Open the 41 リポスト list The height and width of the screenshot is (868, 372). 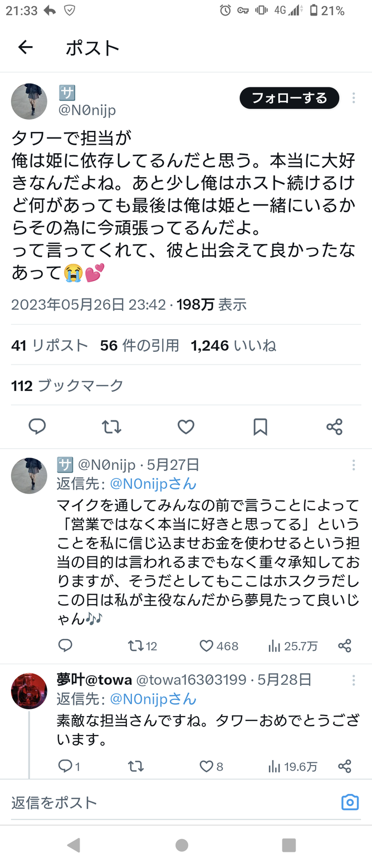[x=50, y=346]
